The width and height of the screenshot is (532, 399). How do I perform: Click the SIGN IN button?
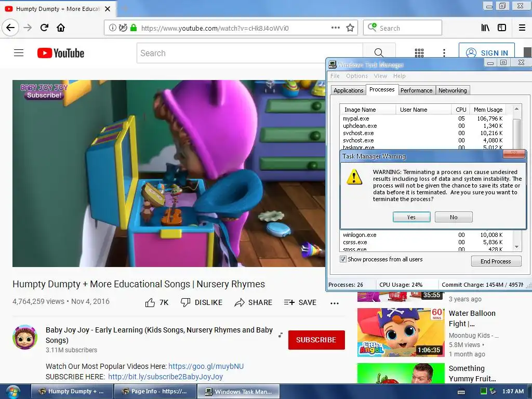point(487,53)
